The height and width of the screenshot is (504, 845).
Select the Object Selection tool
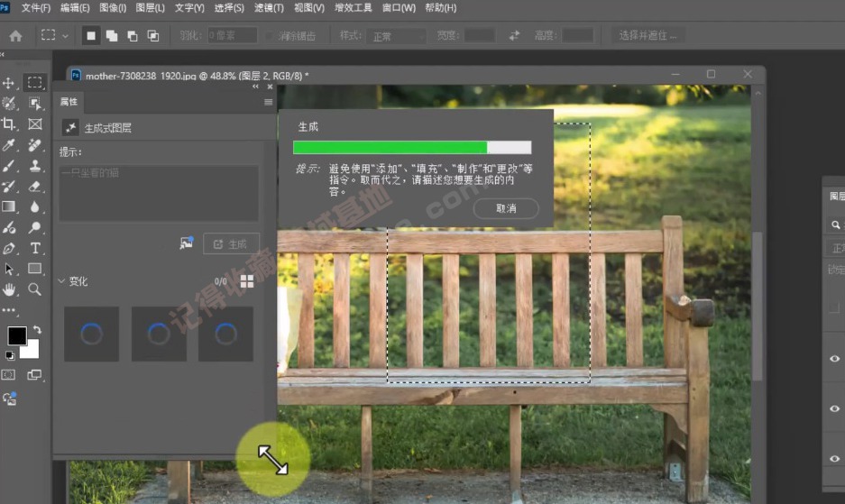point(35,103)
